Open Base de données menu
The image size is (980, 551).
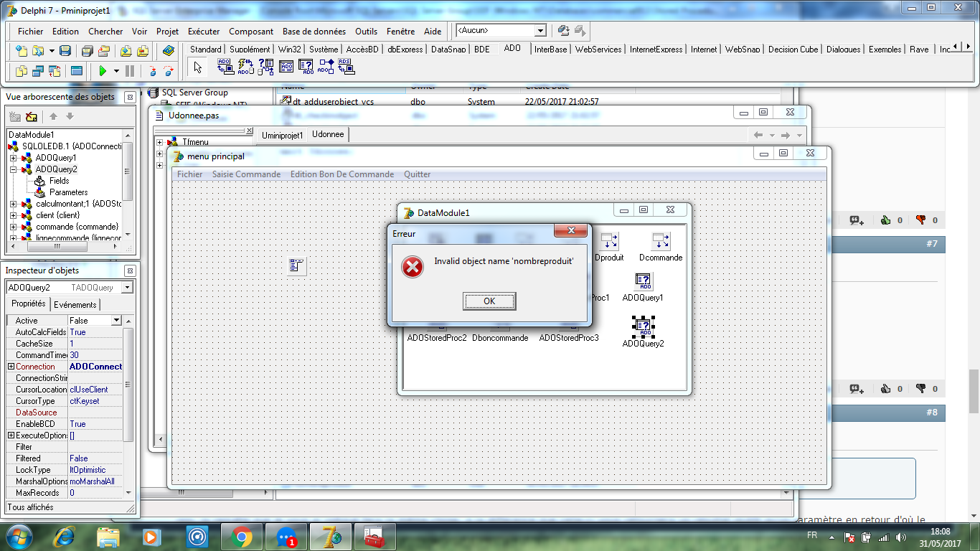click(x=314, y=32)
